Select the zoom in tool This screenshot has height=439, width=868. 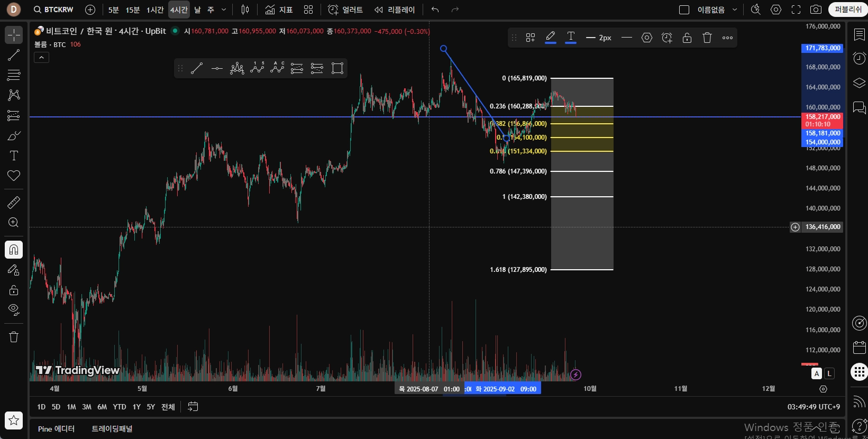coord(14,223)
